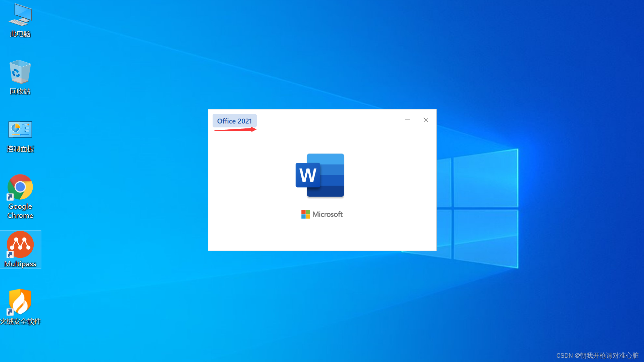Screen dimensions: 644x362
Task: Click the blue Word logo in splash
Action: 320,175
